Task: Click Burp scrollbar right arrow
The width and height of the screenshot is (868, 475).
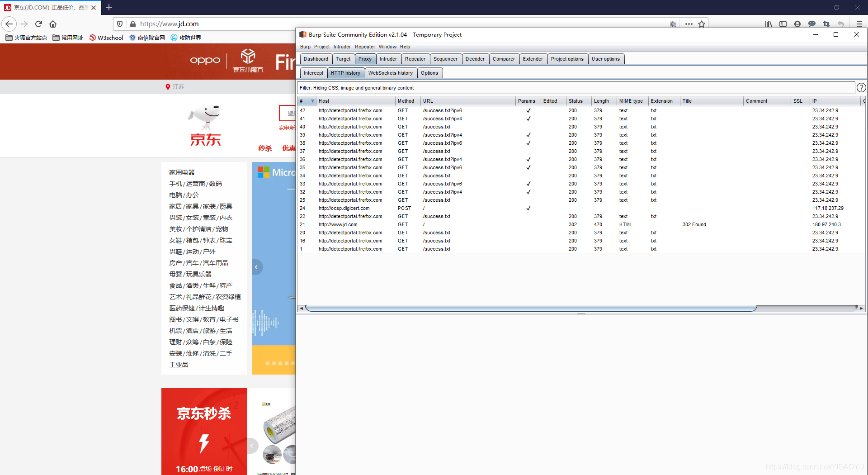Action: [x=861, y=308]
